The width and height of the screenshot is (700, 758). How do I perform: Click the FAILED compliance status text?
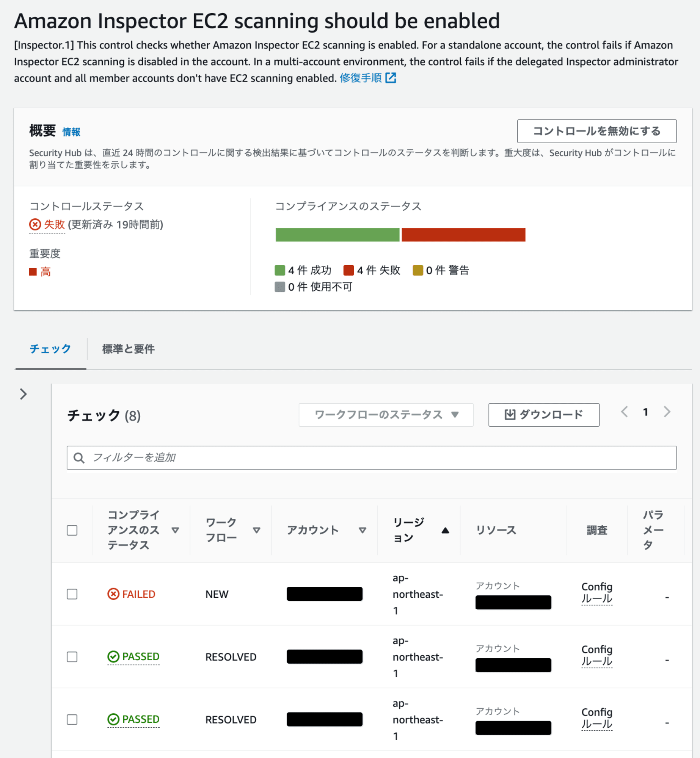139,594
